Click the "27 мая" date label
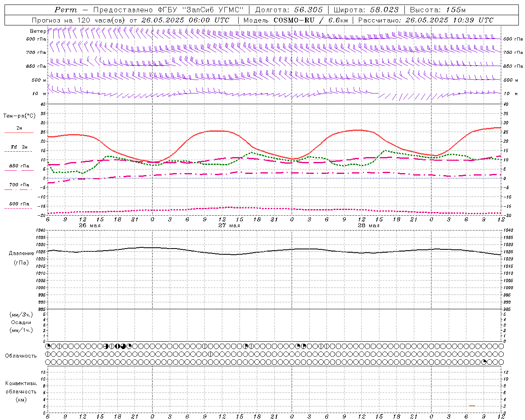 [229, 226]
